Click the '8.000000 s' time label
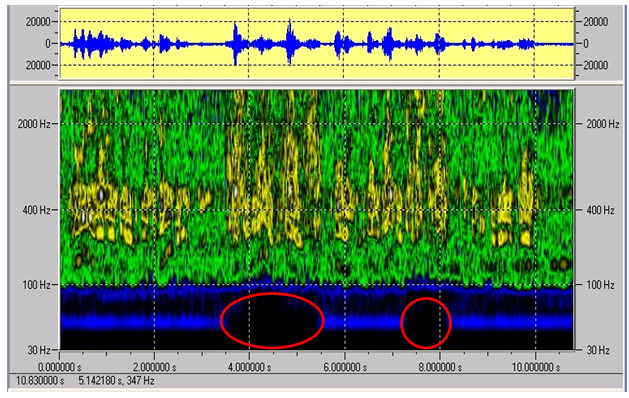This screenshot has width=629, height=398. (440, 368)
